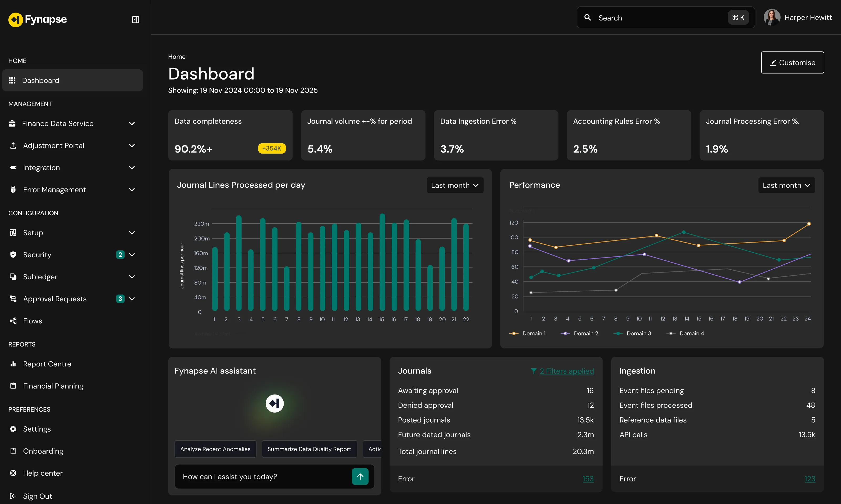This screenshot has width=841, height=504.
Task: Click the Flows sidebar icon
Action: click(13, 321)
